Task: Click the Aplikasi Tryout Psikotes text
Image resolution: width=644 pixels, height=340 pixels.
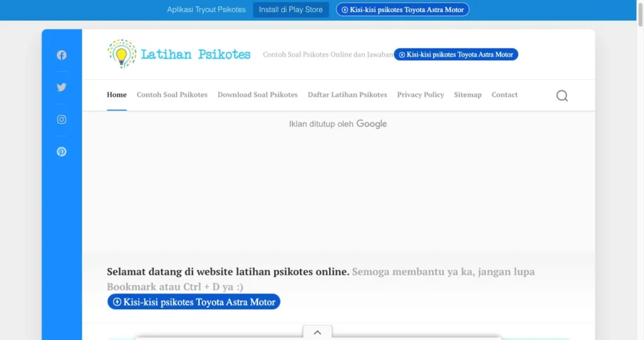Action: [x=206, y=9]
